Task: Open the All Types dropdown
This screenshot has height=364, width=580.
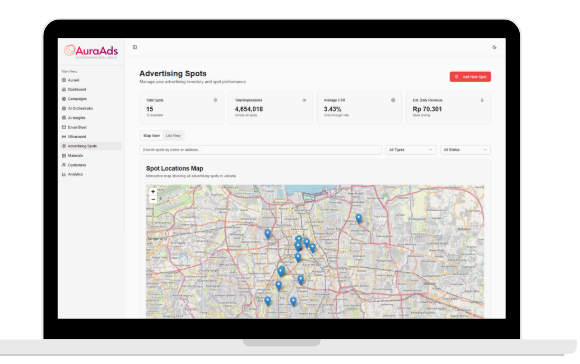Action: pyautogui.click(x=411, y=150)
